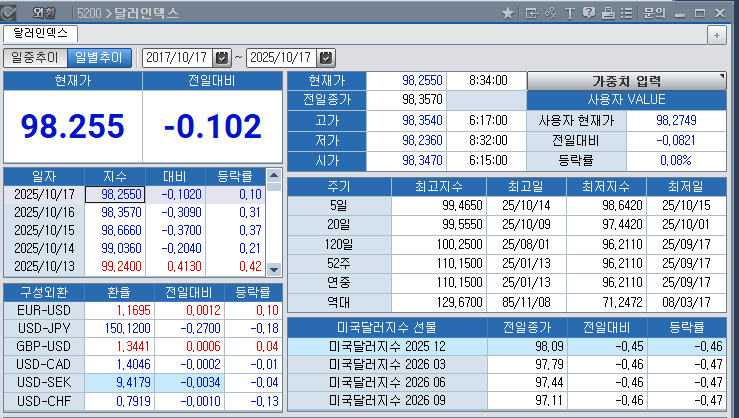Select the 일중추이 toggle button
This screenshot has width=739, height=418.
coord(34,57)
